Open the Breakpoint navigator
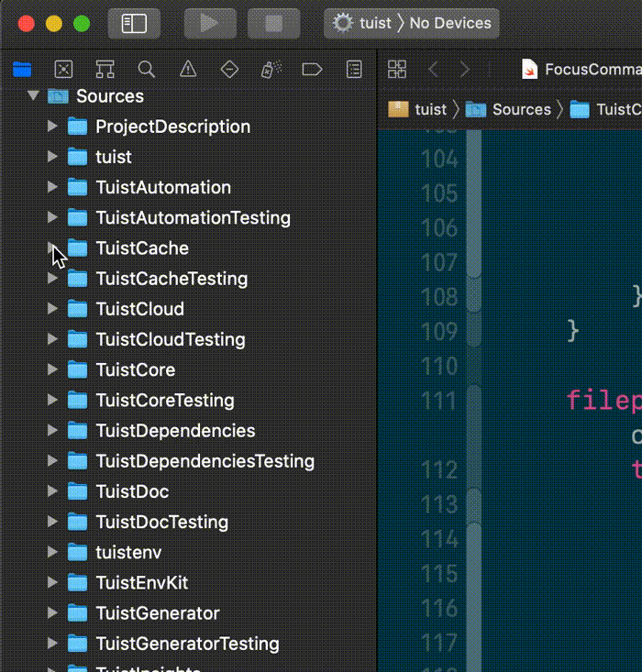This screenshot has height=672, width=642. (312, 69)
